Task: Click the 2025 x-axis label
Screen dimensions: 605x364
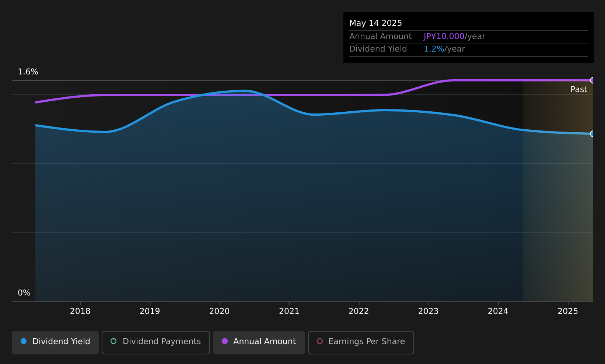Action: point(568,311)
